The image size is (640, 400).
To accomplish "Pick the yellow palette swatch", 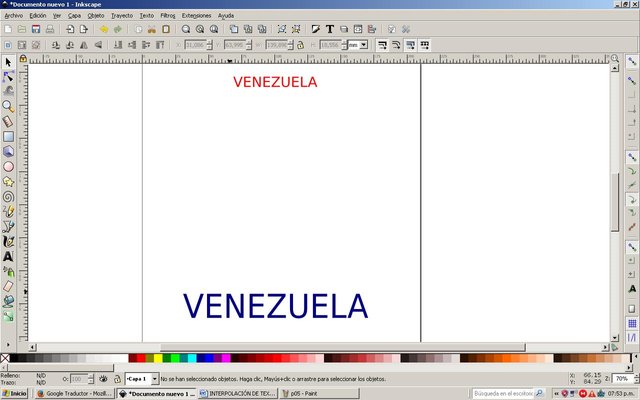I will click(x=158, y=358).
